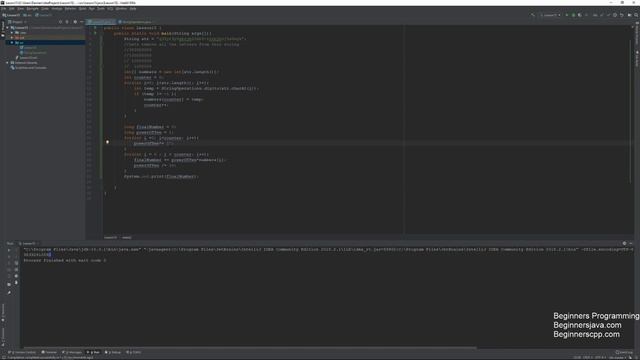Screen dimensions: 640x360
Task: Click the Project vertical side tab
Action: point(3,29)
